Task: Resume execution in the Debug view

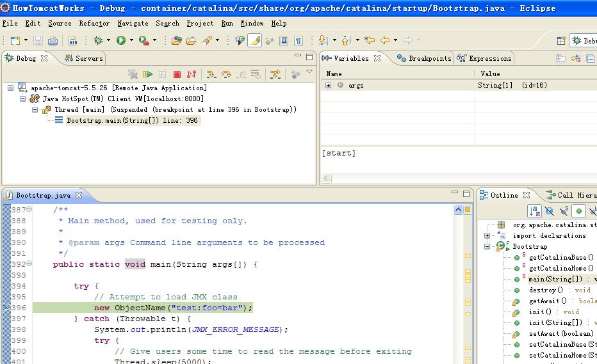Action: tap(147, 74)
